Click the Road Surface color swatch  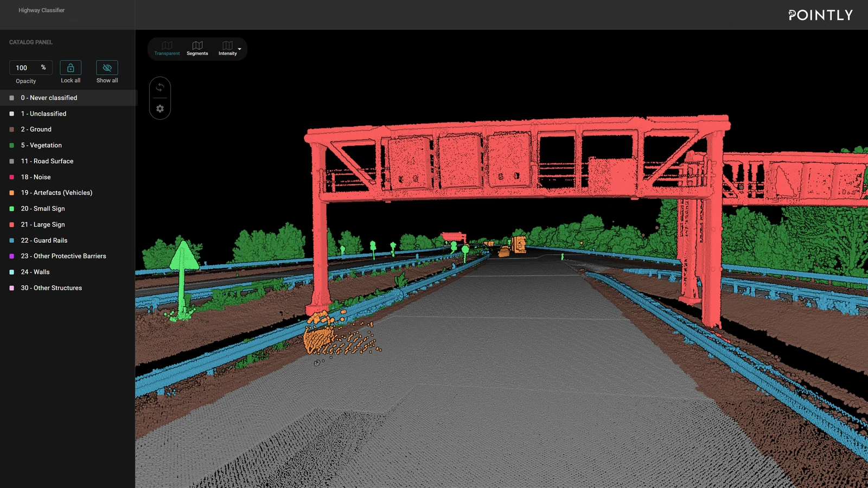tap(12, 161)
